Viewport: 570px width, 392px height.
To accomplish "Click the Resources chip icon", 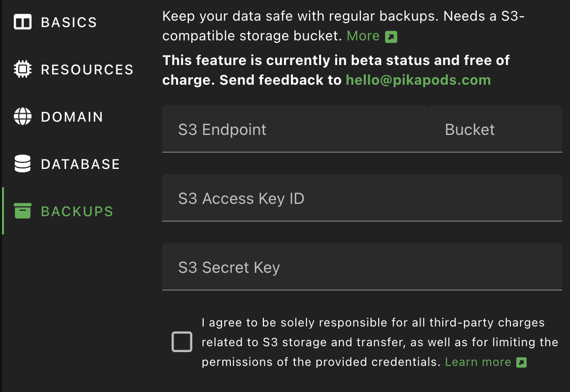I will click(x=23, y=69).
